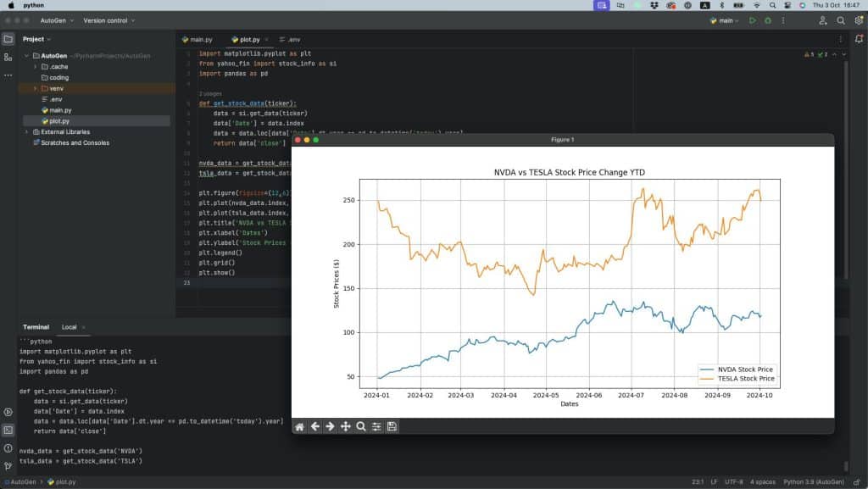Start debugging with the bug icon
The width and height of the screenshot is (868, 489).
pyautogui.click(x=768, y=20)
